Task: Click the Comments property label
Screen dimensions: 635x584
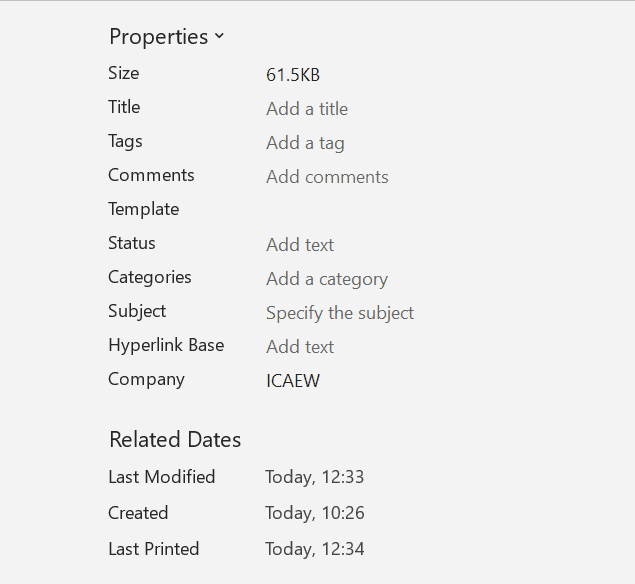Action: tap(151, 175)
